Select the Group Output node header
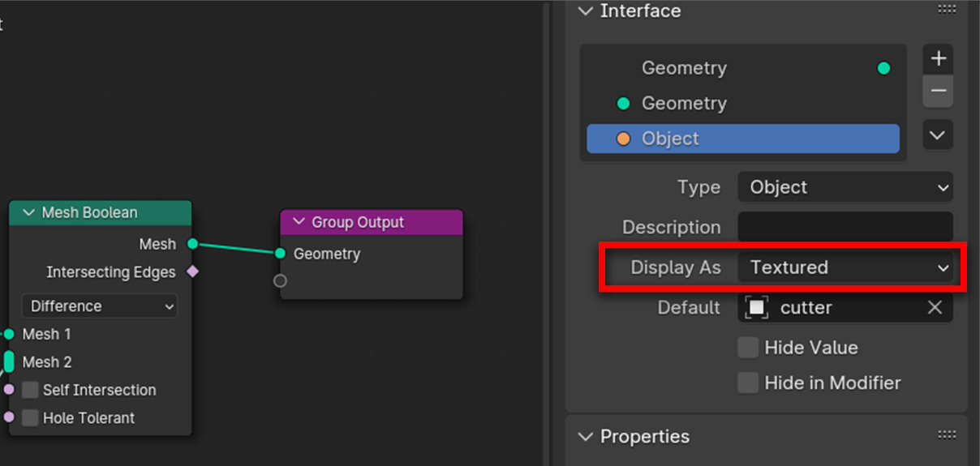This screenshot has height=466, width=980. click(x=372, y=222)
